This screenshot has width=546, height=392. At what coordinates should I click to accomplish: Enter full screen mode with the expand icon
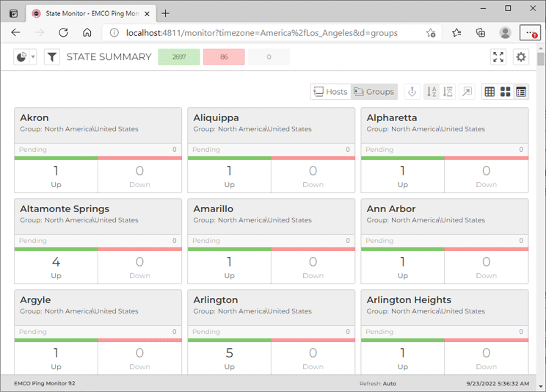498,57
